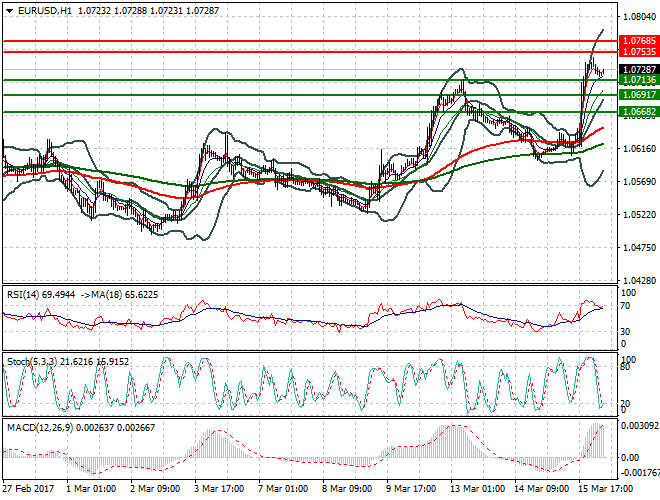
Task: Click the RSI(14) indicator label
Action: point(25,295)
